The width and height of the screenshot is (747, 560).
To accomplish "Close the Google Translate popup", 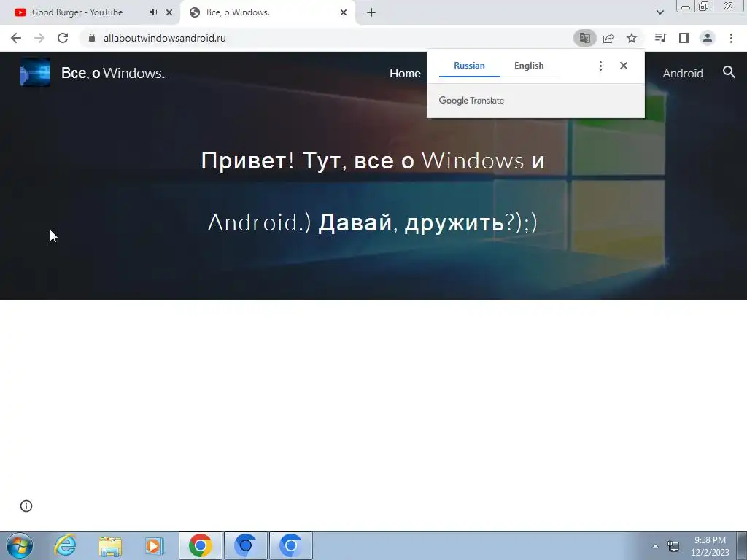I will pos(624,66).
